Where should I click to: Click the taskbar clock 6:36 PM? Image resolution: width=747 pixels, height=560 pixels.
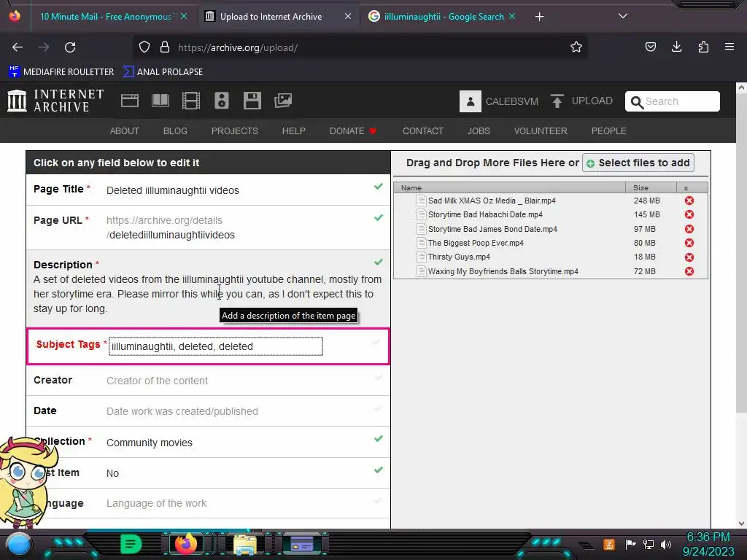pyautogui.click(x=708, y=537)
